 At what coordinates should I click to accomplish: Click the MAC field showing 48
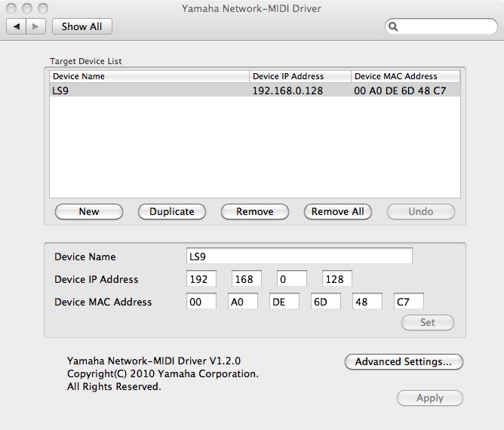tap(367, 301)
